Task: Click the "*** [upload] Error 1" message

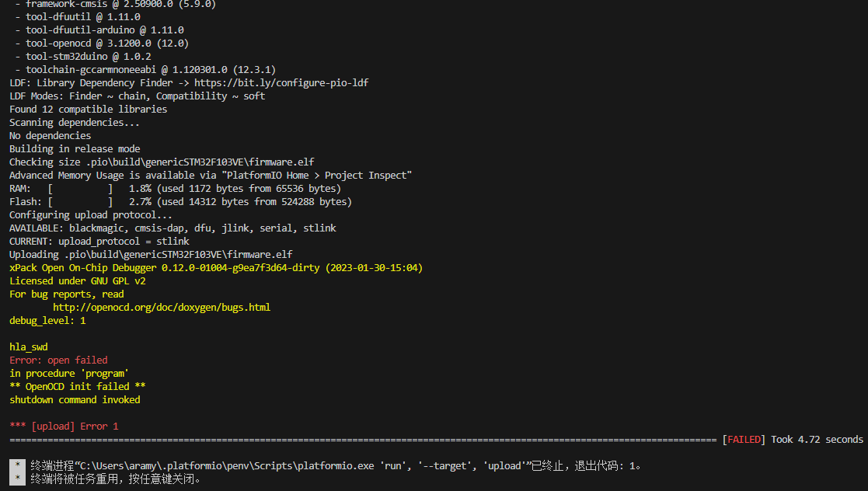Action: tap(64, 427)
